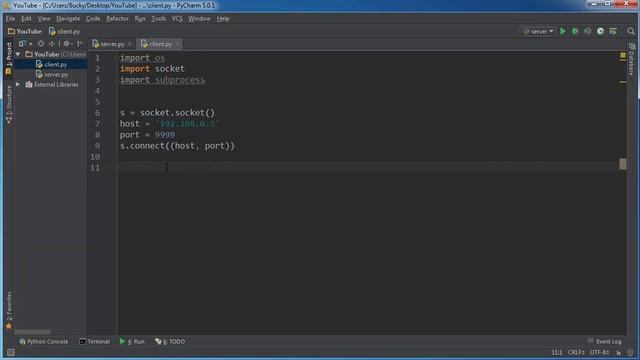Click the read-only lock icon in status bar
This screenshot has height=360, width=640.
tap(619, 352)
